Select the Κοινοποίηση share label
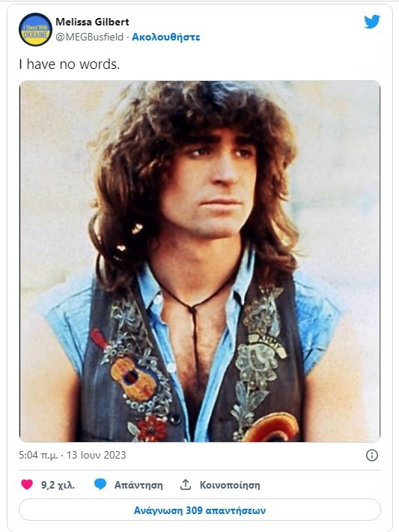 click(x=230, y=485)
